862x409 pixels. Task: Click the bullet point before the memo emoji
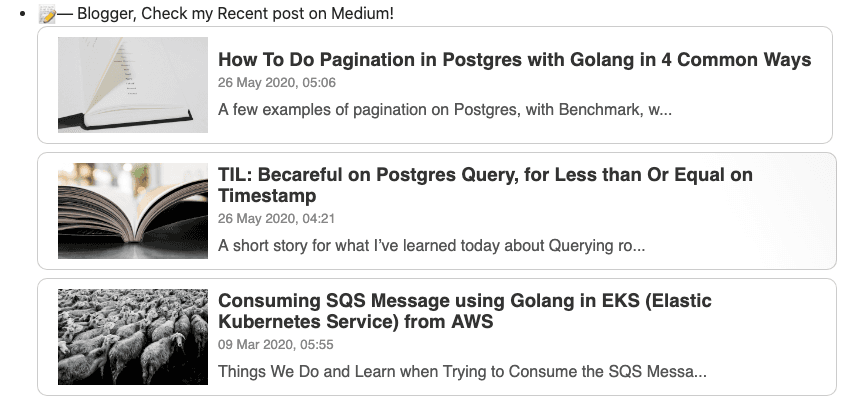(23, 15)
